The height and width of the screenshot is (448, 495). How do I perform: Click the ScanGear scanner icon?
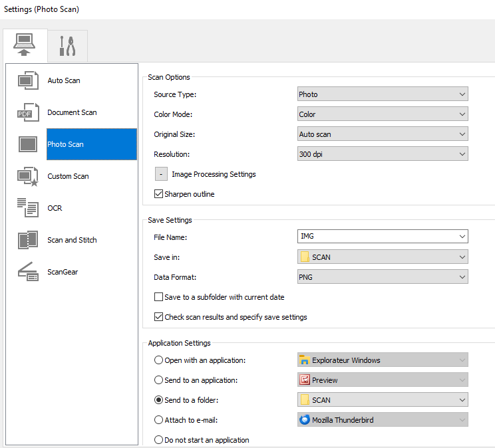(28, 272)
